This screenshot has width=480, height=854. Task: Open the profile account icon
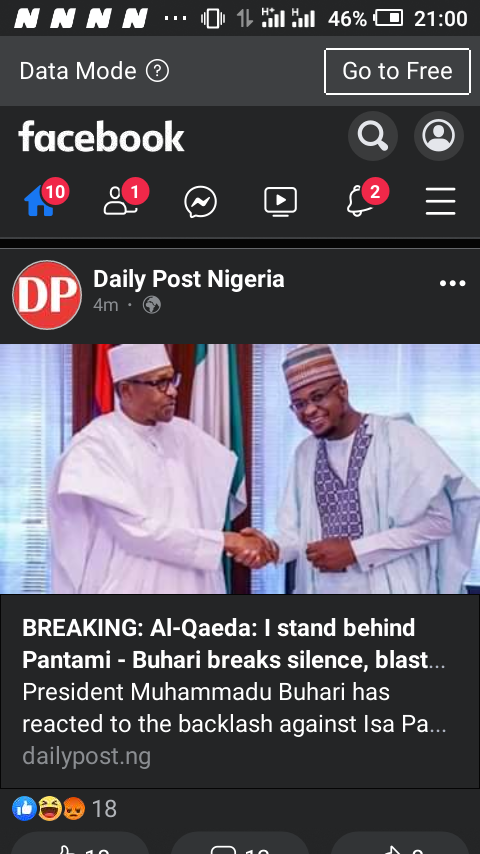pyautogui.click(x=439, y=136)
